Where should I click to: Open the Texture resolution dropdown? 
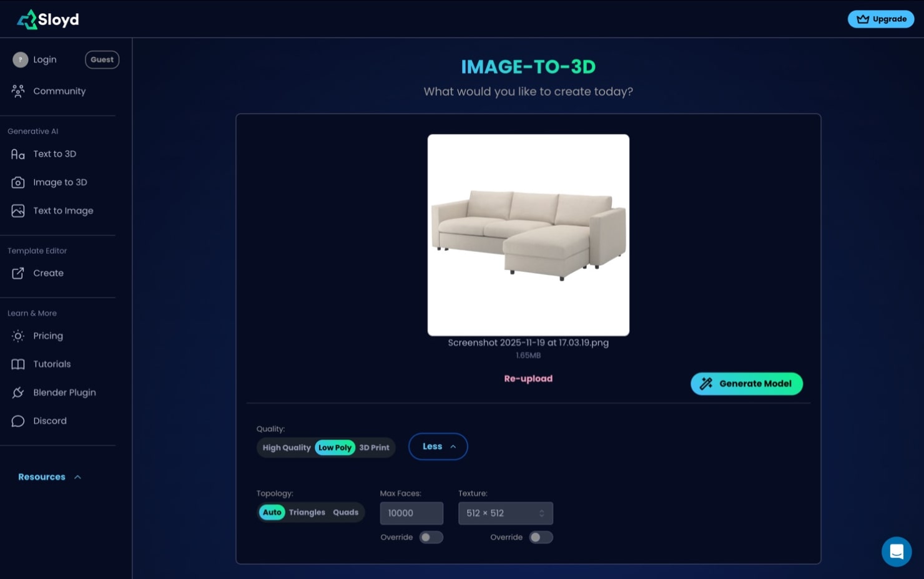tap(505, 513)
